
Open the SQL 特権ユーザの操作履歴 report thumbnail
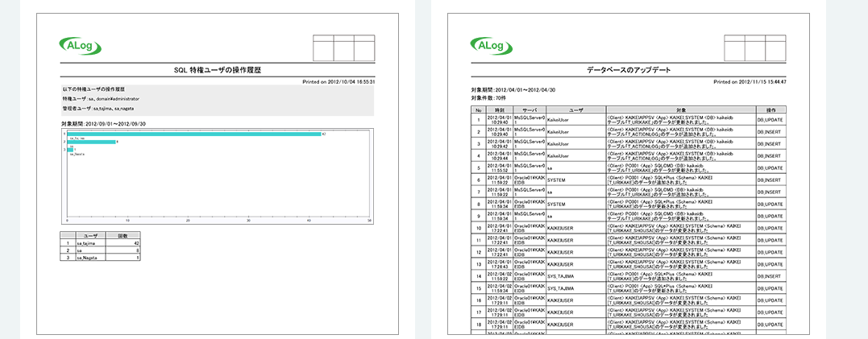[x=218, y=174]
